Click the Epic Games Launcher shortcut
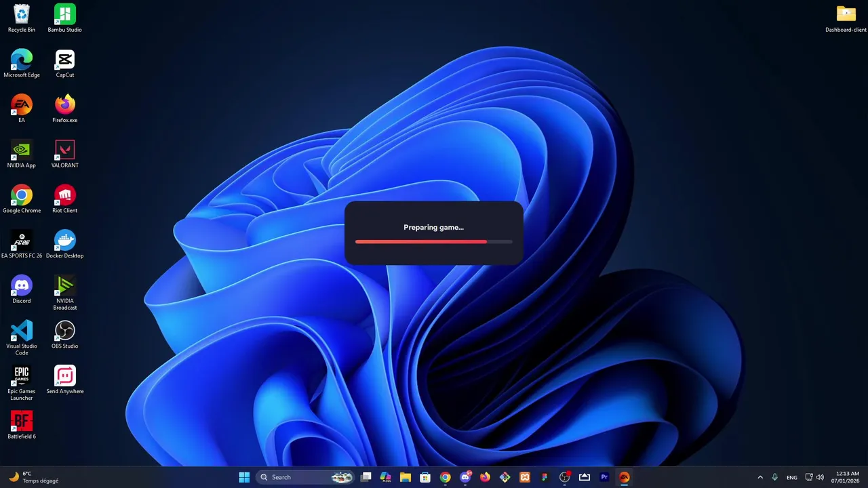 [22, 383]
